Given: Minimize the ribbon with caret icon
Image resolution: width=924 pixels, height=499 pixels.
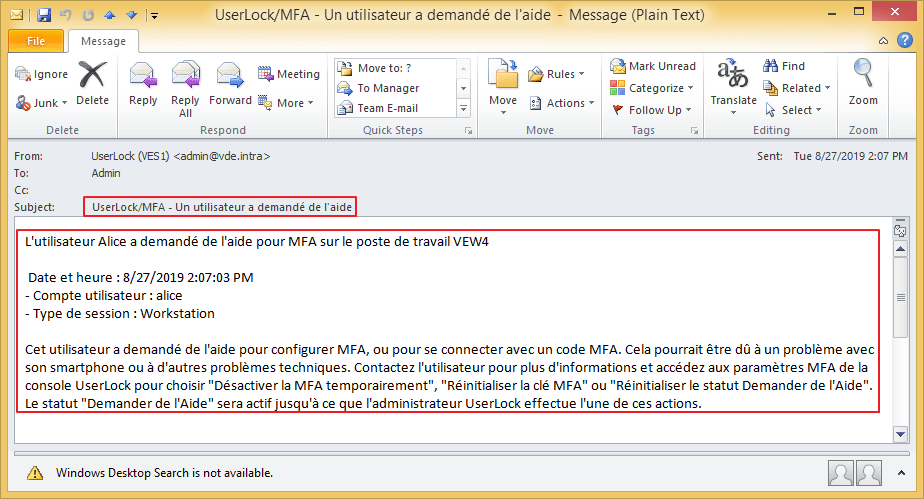Looking at the screenshot, I should pos(883,41).
